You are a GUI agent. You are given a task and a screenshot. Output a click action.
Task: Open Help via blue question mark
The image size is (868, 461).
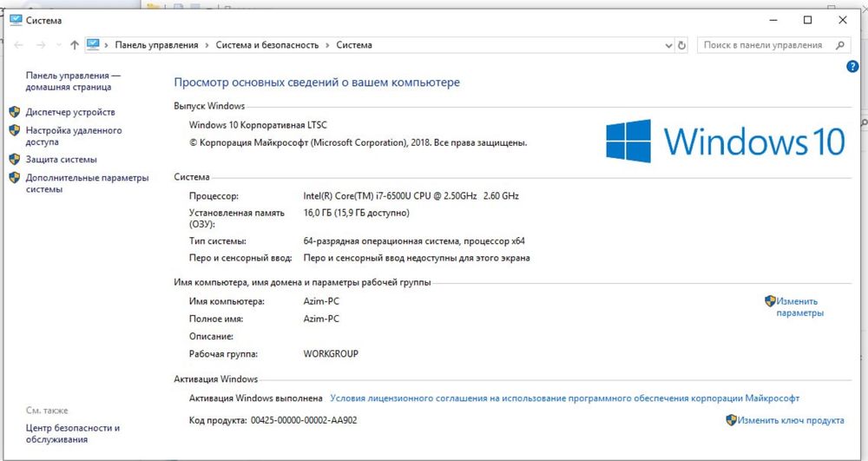click(x=852, y=67)
